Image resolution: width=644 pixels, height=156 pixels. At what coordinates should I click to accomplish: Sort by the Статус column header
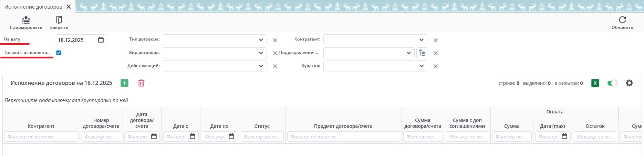[262, 126]
